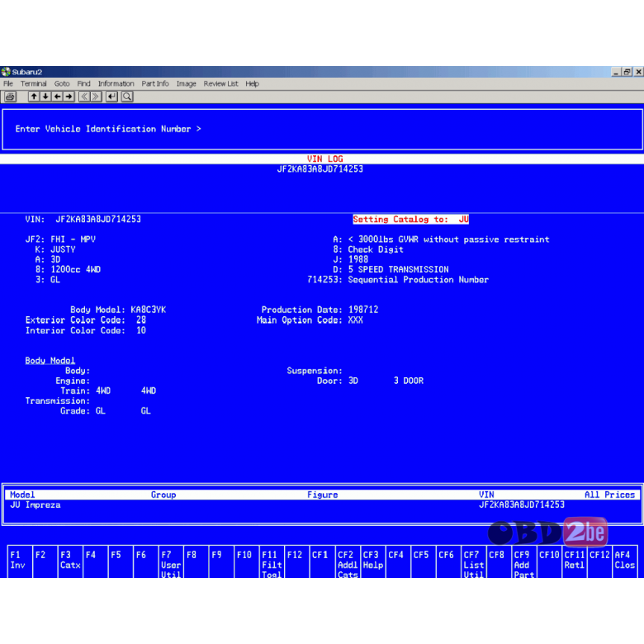Open the Review List menu
This screenshot has height=644, width=644.
(x=221, y=83)
